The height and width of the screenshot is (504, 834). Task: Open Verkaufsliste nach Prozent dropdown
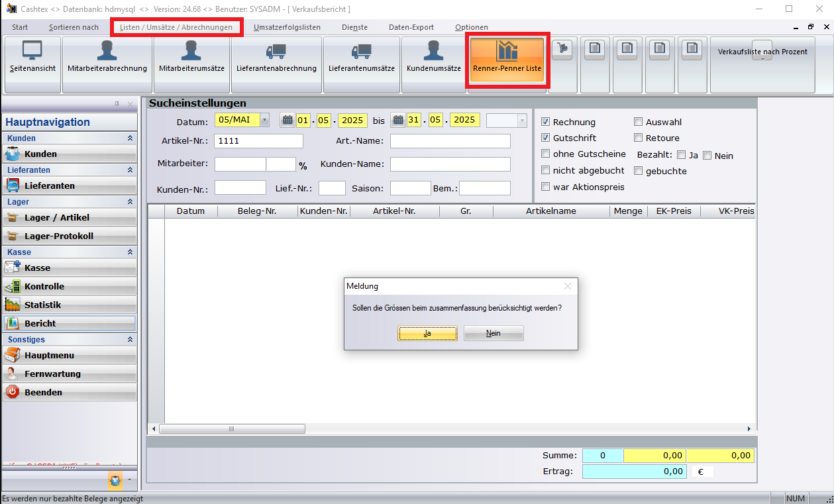(x=762, y=58)
